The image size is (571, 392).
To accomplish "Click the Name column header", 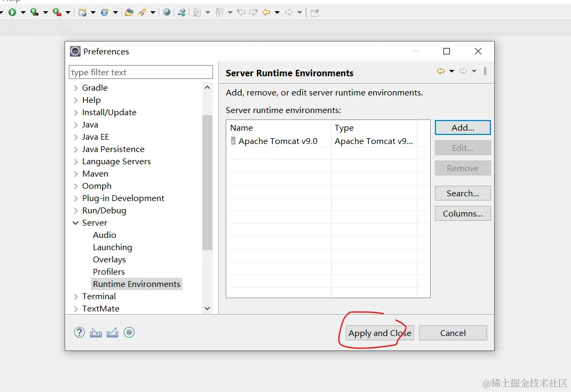I will (279, 128).
